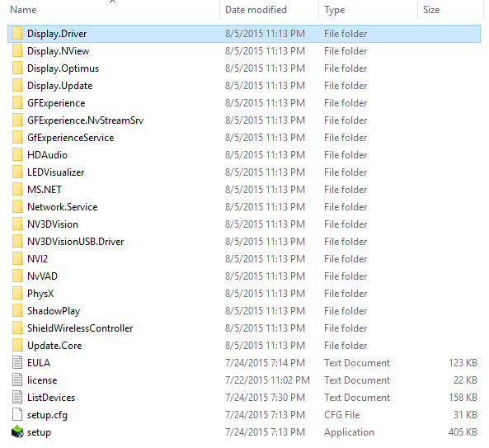Screen dimensions: 489x448
Task: Click the ListDevices text document icon
Action: [17, 397]
